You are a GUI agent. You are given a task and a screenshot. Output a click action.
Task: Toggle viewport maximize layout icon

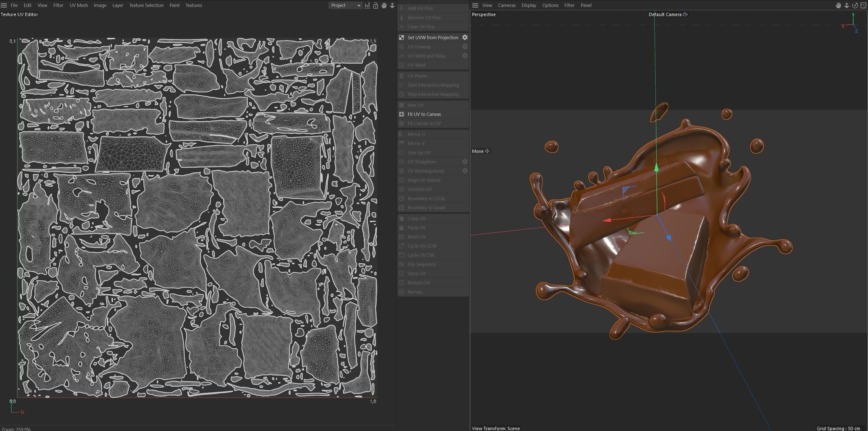tap(863, 5)
